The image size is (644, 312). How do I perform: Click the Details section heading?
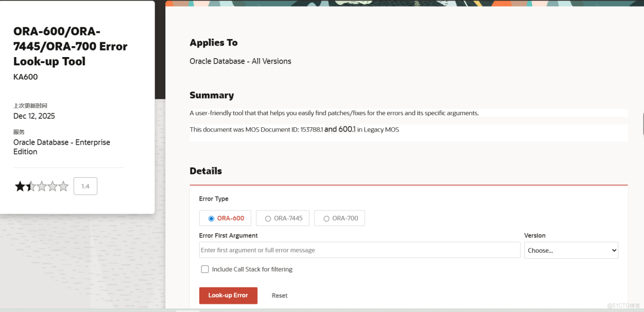pos(206,171)
